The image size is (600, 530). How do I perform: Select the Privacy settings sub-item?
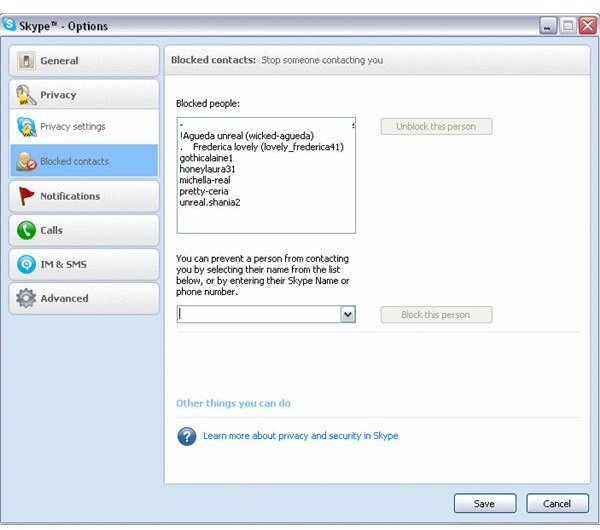[84, 127]
